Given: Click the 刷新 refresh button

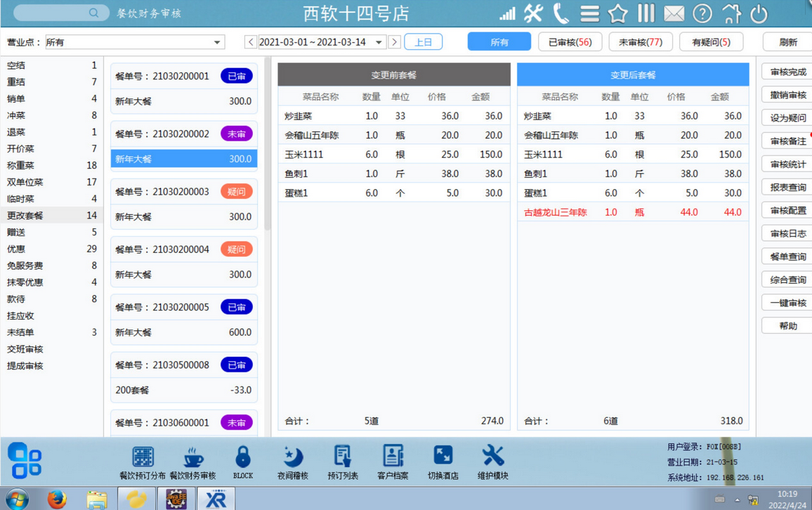Looking at the screenshot, I should [787, 42].
